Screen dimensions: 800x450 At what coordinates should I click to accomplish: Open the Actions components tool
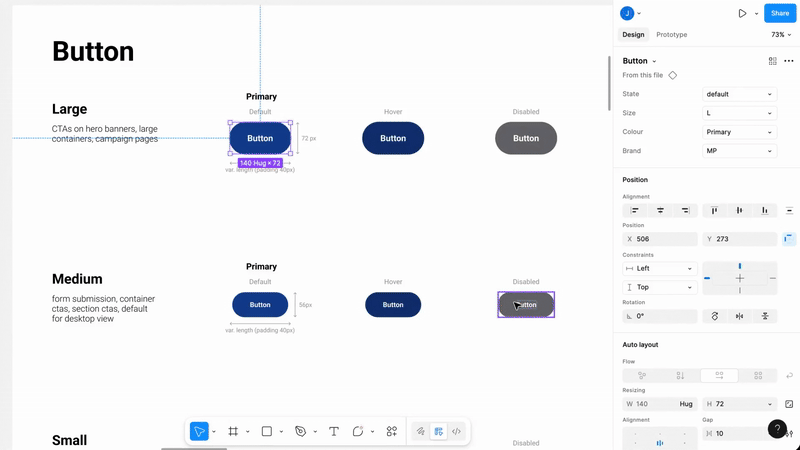392,431
